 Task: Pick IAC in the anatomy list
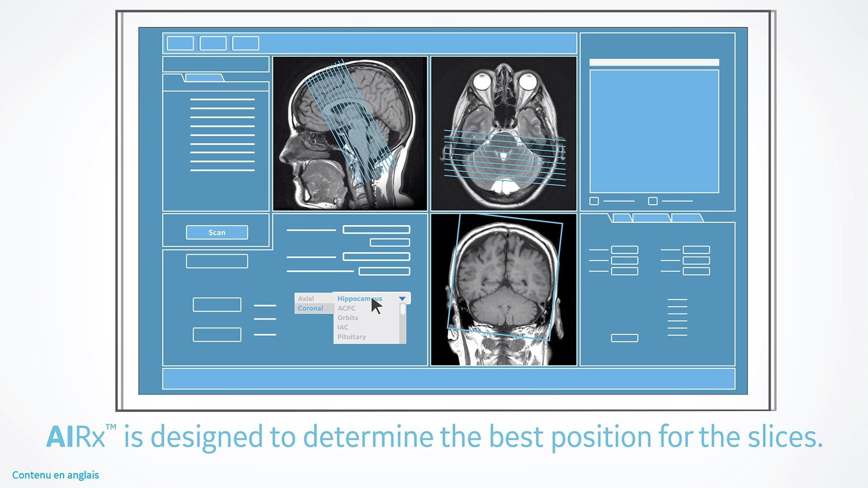click(343, 327)
